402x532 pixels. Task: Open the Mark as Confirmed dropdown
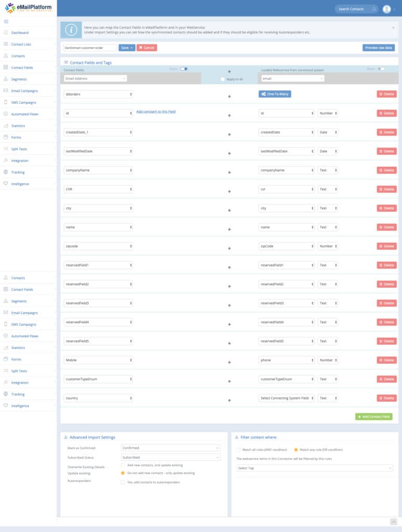pyautogui.click(x=170, y=448)
